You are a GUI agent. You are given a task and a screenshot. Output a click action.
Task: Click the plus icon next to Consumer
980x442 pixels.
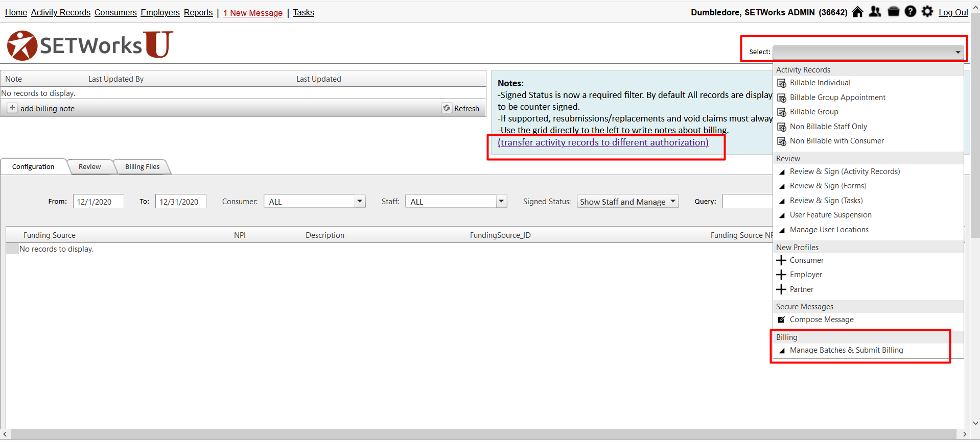(x=781, y=260)
